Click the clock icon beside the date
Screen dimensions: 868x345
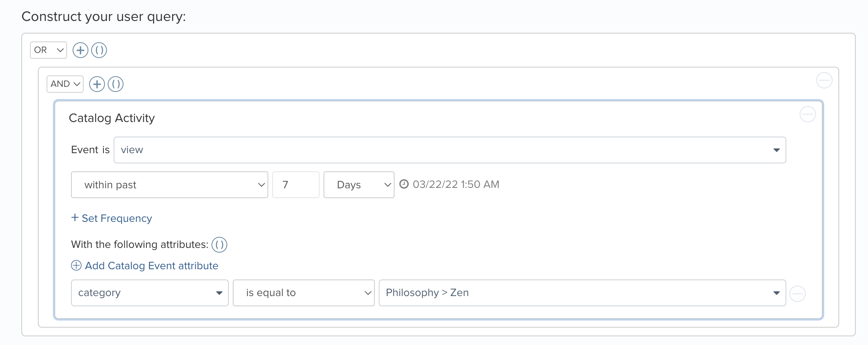coord(404,184)
